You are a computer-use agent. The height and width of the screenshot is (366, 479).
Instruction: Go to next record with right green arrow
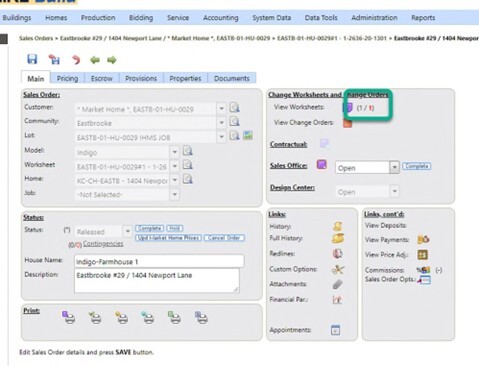click(112, 60)
